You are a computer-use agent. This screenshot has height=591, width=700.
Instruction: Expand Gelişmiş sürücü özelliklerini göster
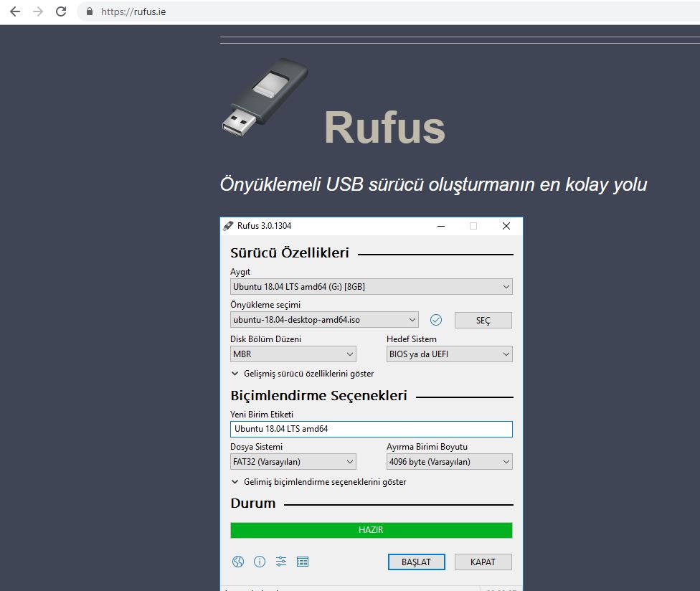pos(303,374)
